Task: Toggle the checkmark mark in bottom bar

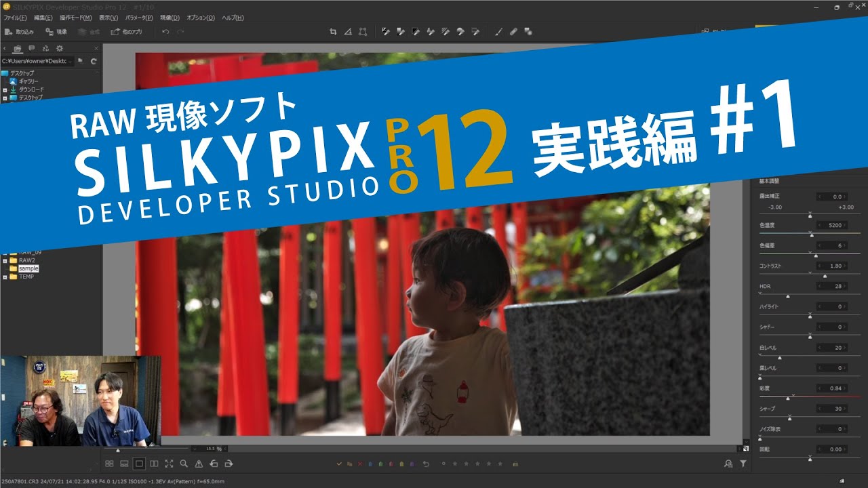Action: tap(339, 464)
